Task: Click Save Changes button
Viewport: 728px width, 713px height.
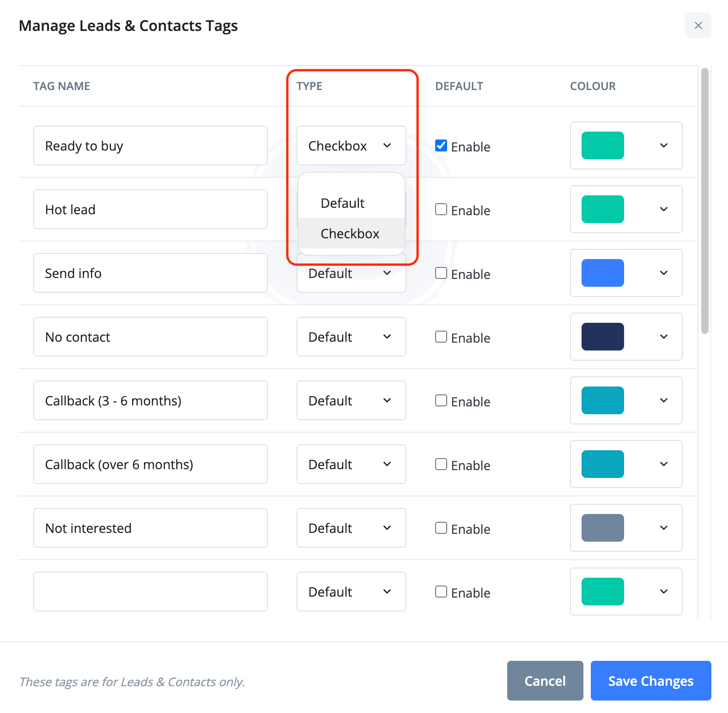Action: (x=650, y=681)
